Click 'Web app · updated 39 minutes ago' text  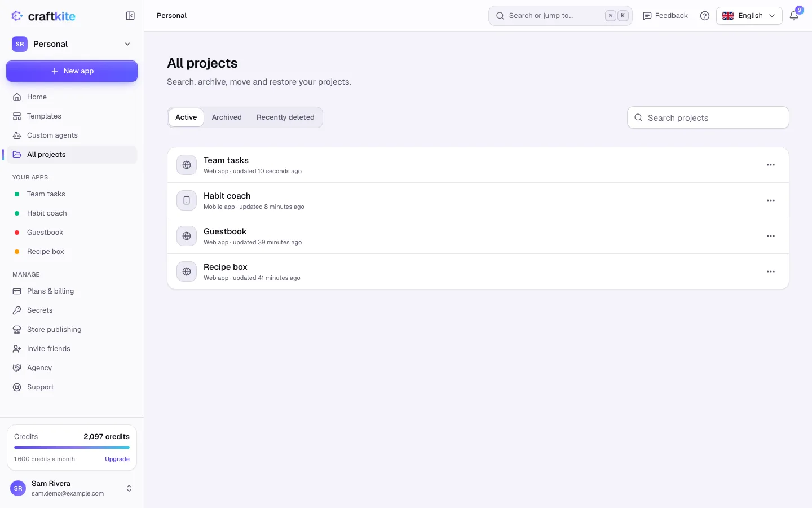(253, 242)
